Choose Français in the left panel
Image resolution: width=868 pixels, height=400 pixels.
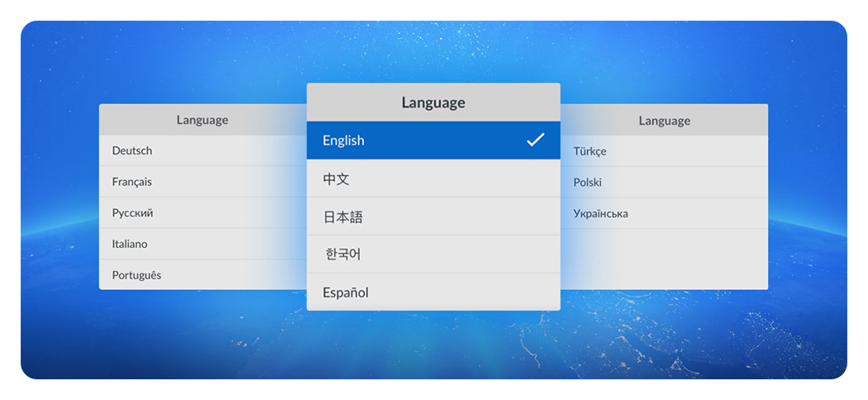tap(203, 182)
